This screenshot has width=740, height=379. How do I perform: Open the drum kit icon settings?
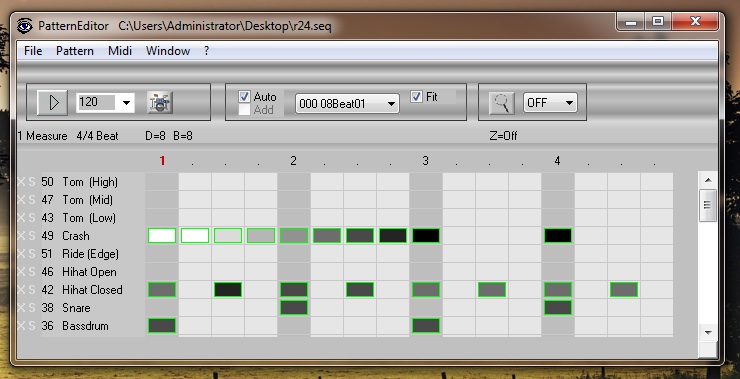coord(160,102)
